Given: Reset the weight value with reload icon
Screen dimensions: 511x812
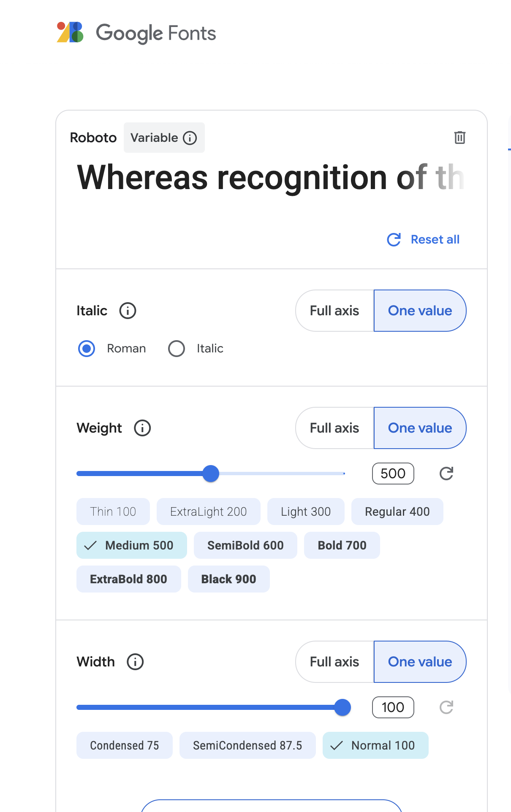Looking at the screenshot, I should pyautogui.click(x=446, y=474).
